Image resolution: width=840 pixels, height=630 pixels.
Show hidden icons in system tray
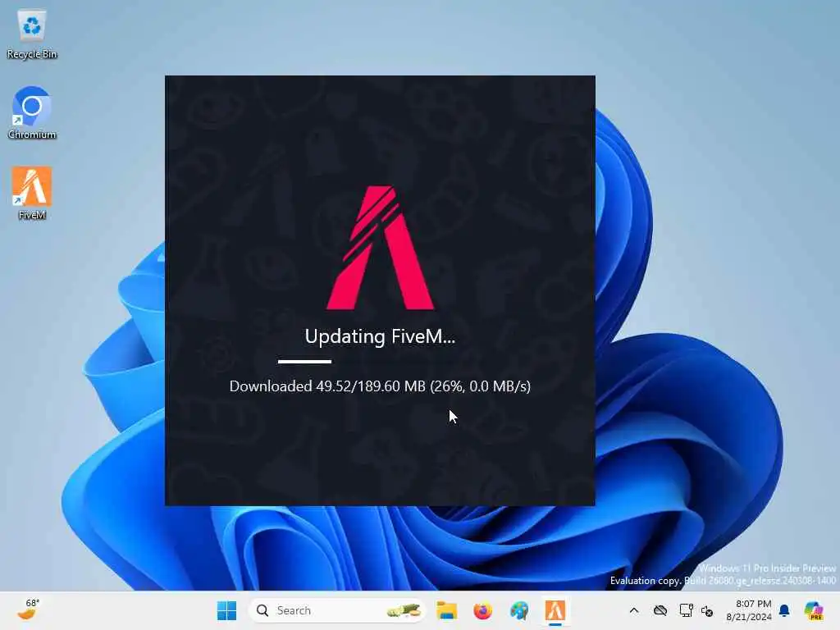coord(634,610)
